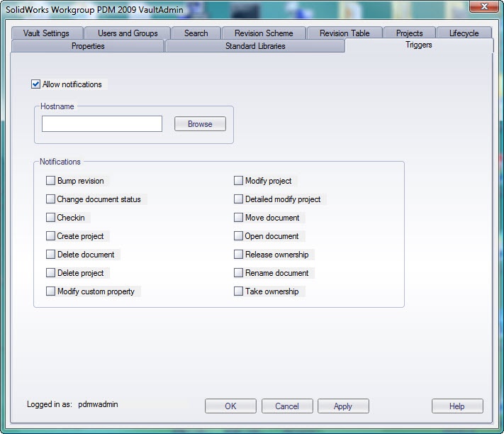
Task: Tick the Change document status checkbox
Action: coord(50,199)
